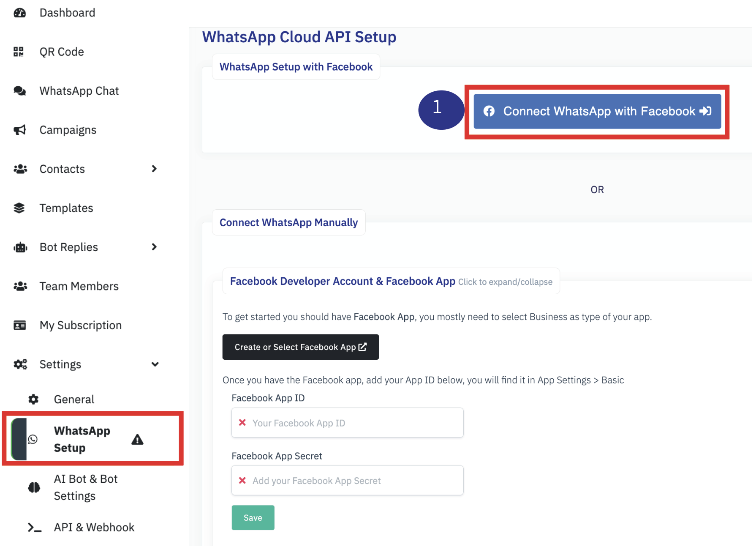Click Connect WhatsApp with Facebook button
This screenshot has width=756, height=547.
pyautogui.click(x=597, y=111)
